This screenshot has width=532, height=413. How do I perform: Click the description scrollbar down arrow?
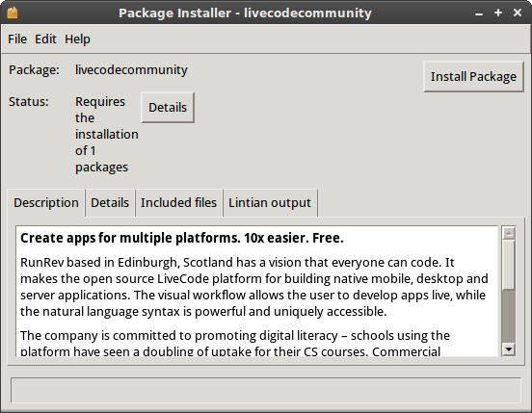pos(509,348)
